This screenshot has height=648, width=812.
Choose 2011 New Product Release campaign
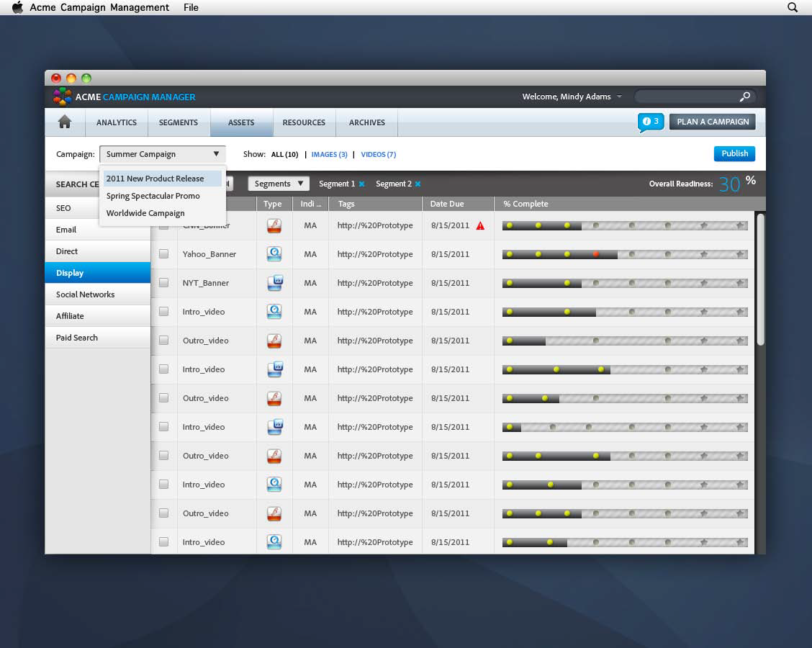(163, 179)
